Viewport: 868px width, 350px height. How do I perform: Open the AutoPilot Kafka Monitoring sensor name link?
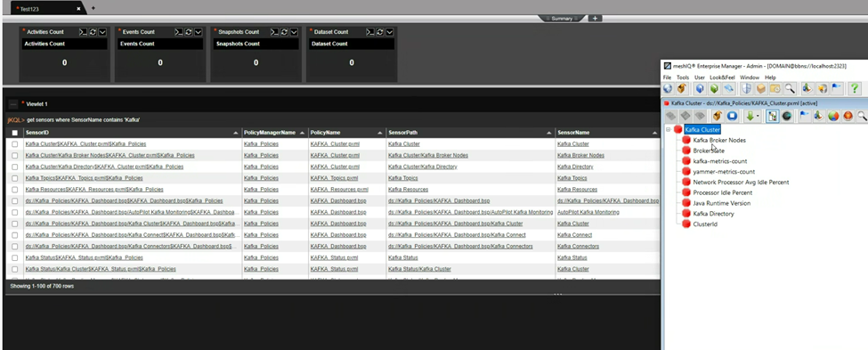[x=588, y=212]
